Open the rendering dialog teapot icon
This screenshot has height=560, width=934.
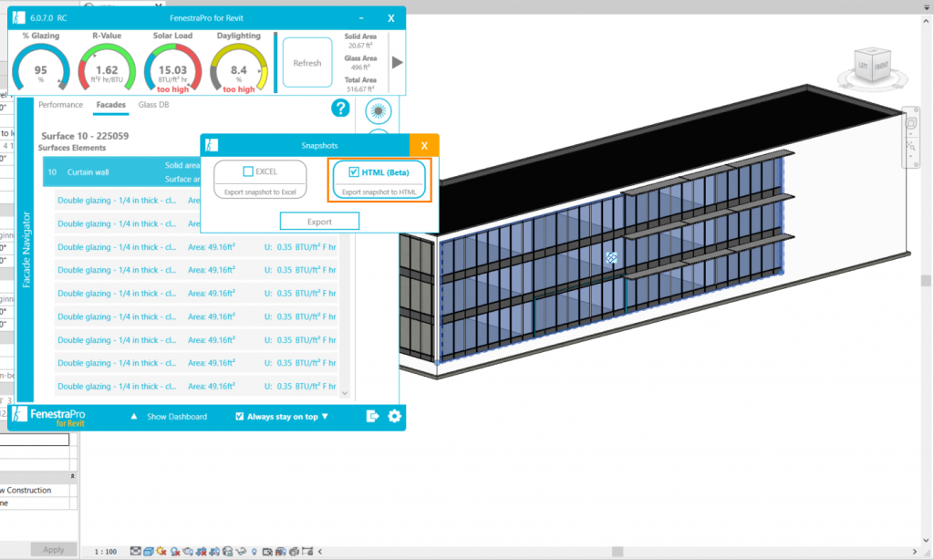coord(188,552)
